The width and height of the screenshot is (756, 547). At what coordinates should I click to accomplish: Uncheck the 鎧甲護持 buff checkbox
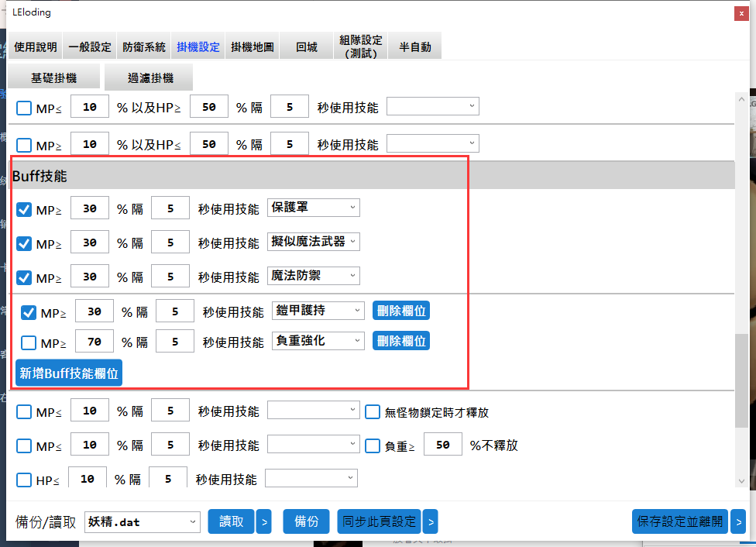coord(29,312)
